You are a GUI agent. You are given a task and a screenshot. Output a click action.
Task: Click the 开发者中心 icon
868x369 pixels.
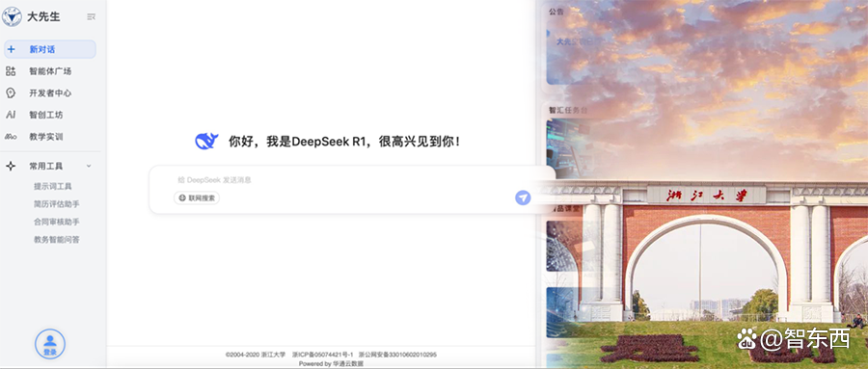[11, 92]
